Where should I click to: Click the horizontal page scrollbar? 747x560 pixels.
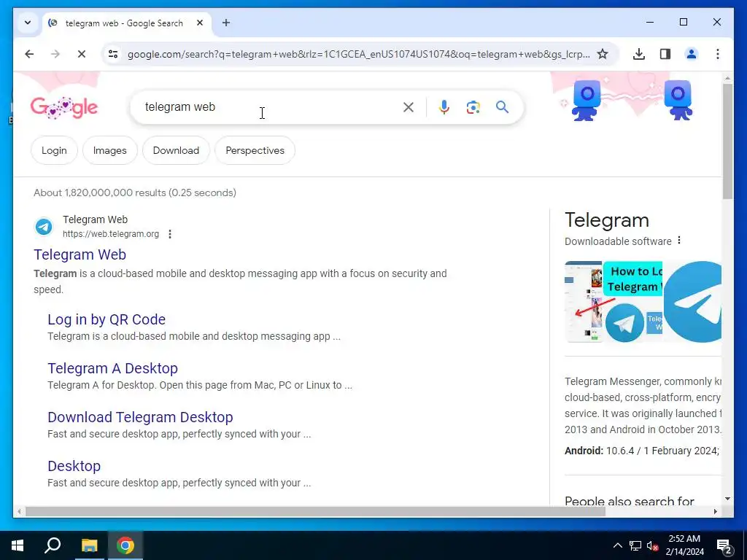(x=315, y=512)
